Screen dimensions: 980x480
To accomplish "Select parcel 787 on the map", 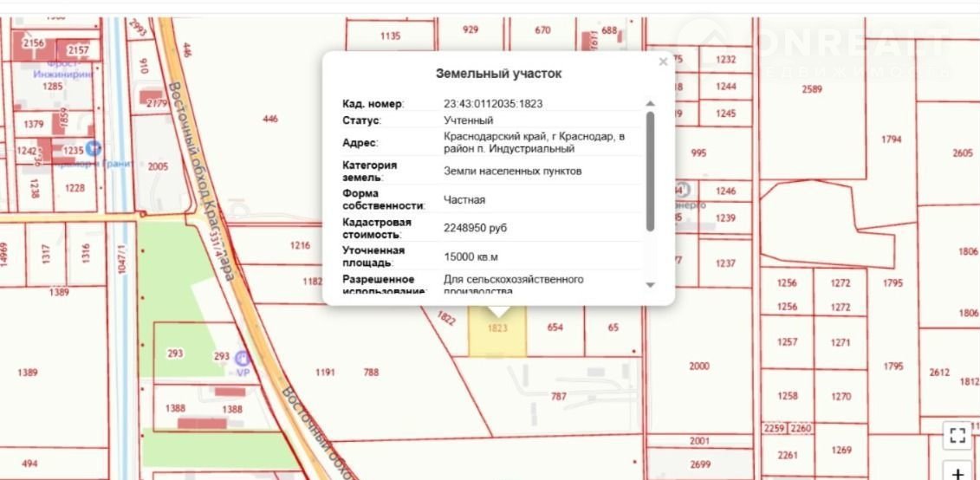I will point(558,397).
